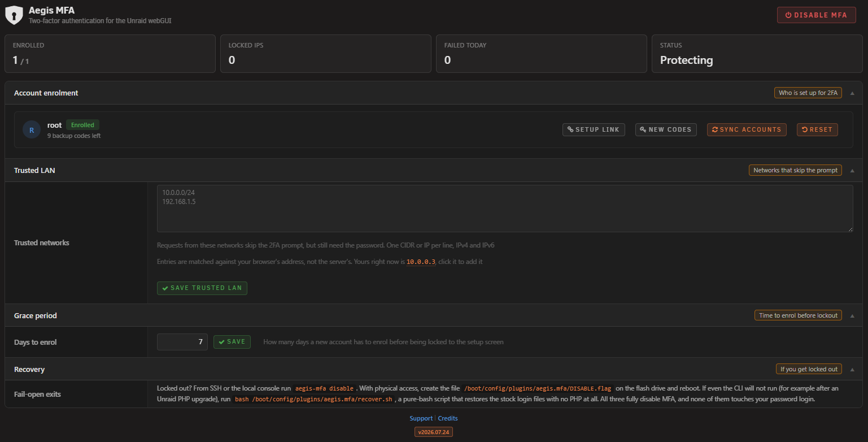Click the 'Time to enrol before lockout' tag

[x=798, y=315]
